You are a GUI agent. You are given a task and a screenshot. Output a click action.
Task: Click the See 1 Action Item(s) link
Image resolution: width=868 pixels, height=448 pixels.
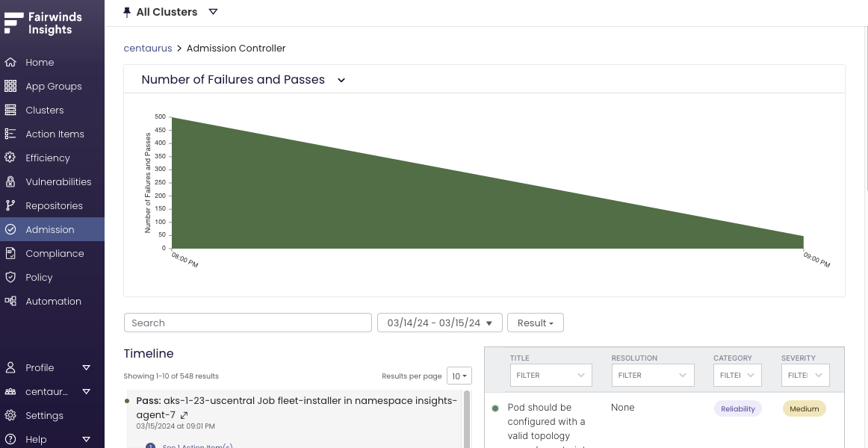[197, 445]
